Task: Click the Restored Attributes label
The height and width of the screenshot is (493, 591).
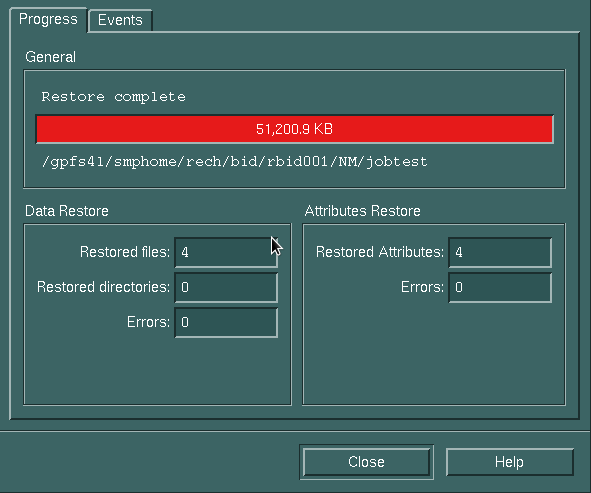Action: point(380,252)
